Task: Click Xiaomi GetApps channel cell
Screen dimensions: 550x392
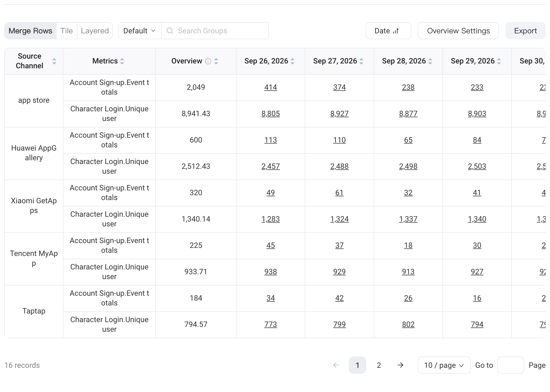Action: 34,206
